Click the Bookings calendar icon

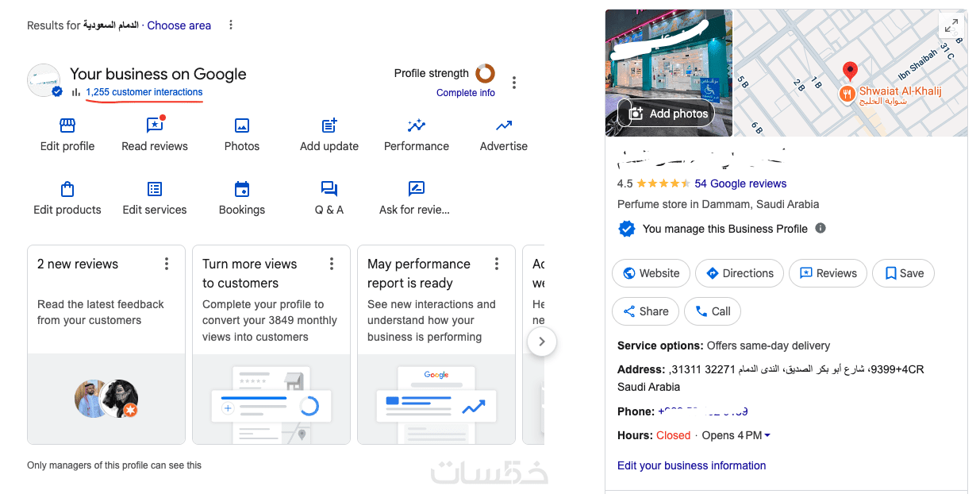(x=242, y=189)
